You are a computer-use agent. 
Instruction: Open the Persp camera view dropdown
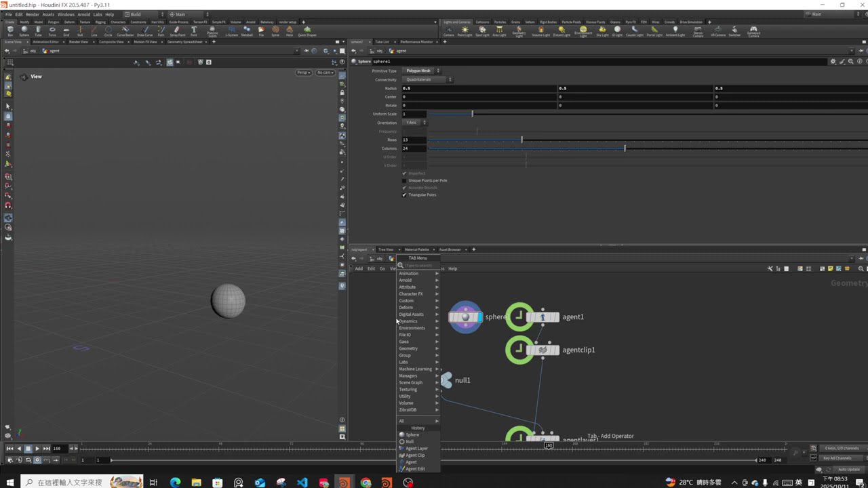(303, 73)
